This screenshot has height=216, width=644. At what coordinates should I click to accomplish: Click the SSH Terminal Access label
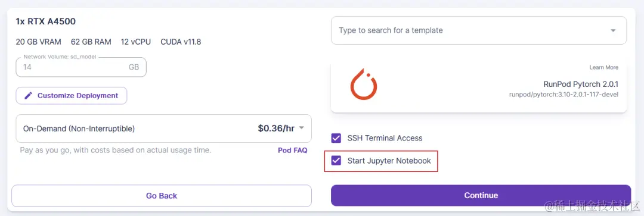pyautogui.click(x=385, y=138)
